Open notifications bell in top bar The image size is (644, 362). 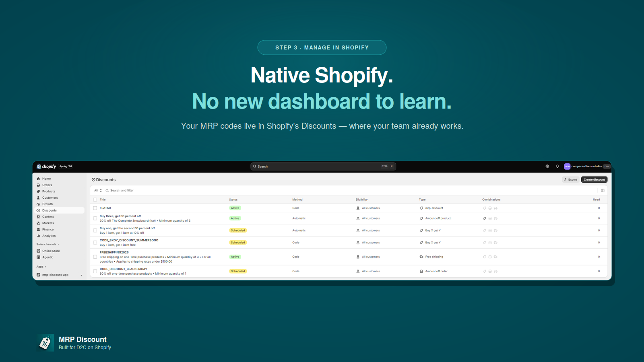[x=557, y=167]
